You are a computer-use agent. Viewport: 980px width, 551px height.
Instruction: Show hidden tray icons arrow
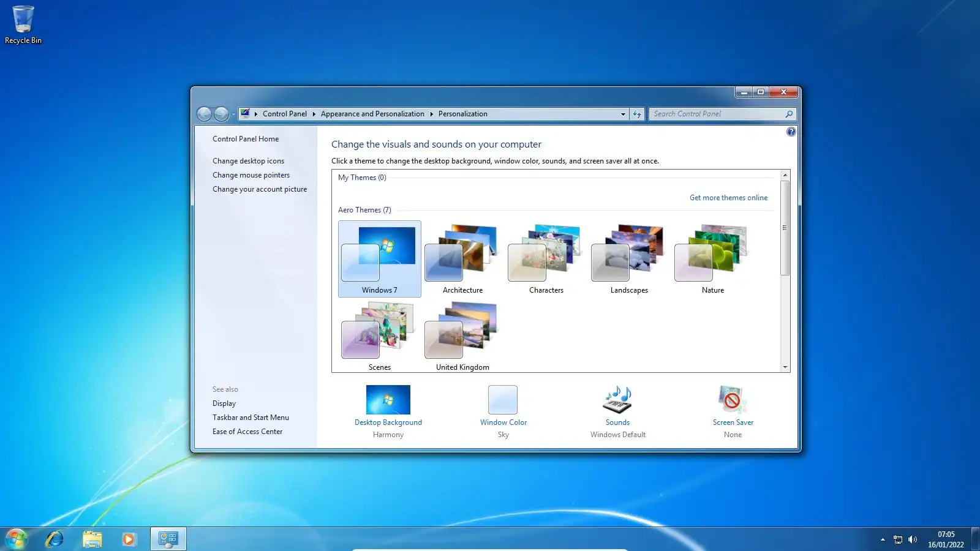883,539
